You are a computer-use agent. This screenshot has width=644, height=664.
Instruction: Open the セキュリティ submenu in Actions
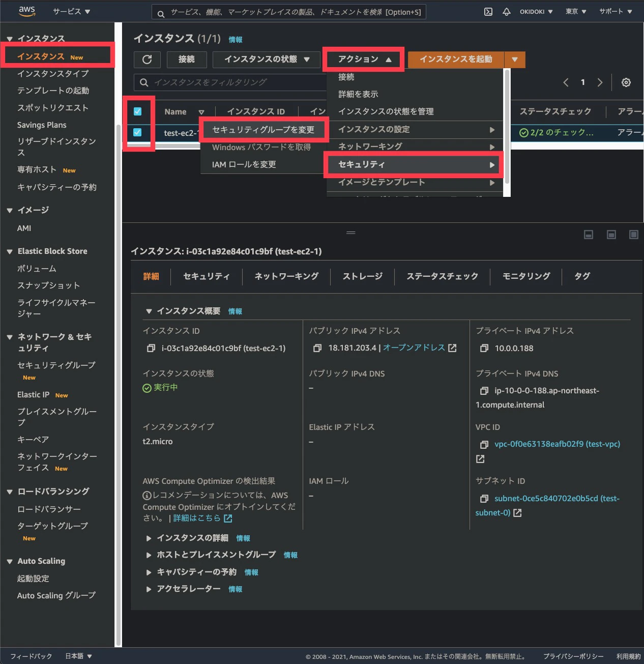pos(415,165)
